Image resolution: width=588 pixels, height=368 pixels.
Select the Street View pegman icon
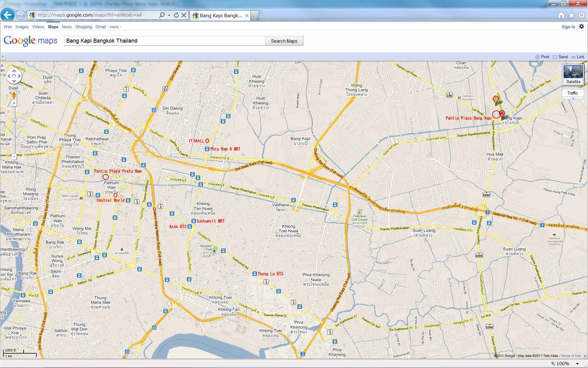click(x=14, y=96)
